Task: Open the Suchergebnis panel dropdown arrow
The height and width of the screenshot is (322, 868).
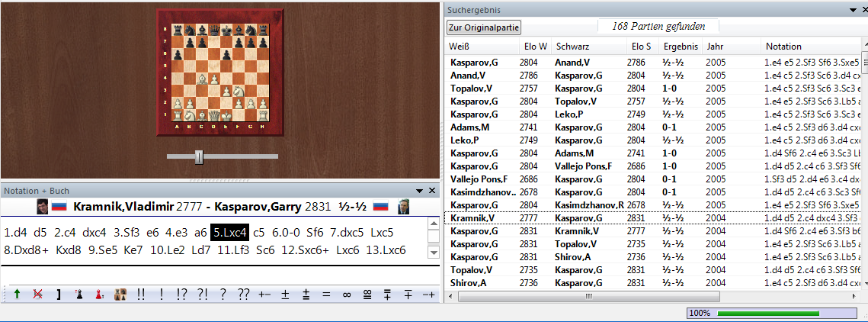Action: coord(854,9)
